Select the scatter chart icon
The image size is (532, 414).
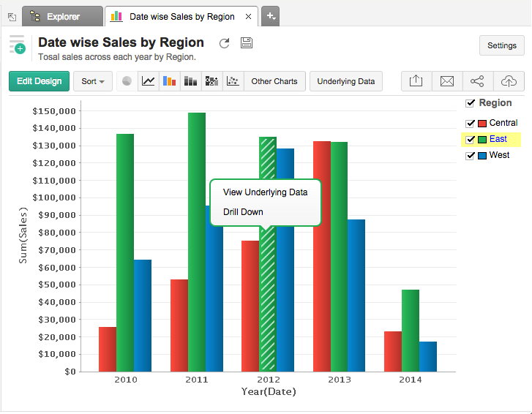pos(233,81)
